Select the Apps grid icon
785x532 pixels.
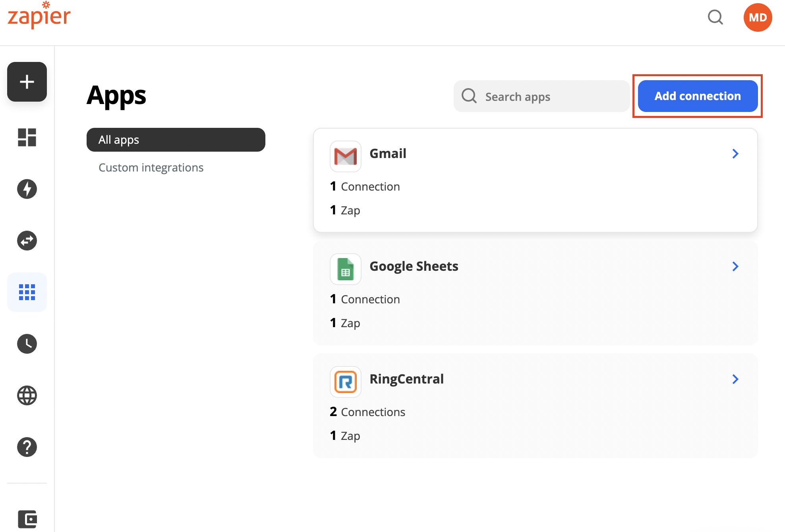[27, 292]
